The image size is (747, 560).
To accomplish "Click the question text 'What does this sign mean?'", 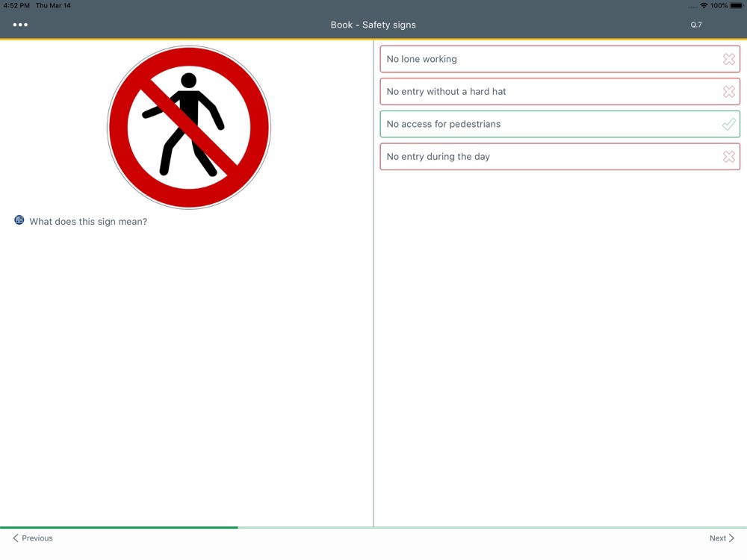I will (88, 222).
